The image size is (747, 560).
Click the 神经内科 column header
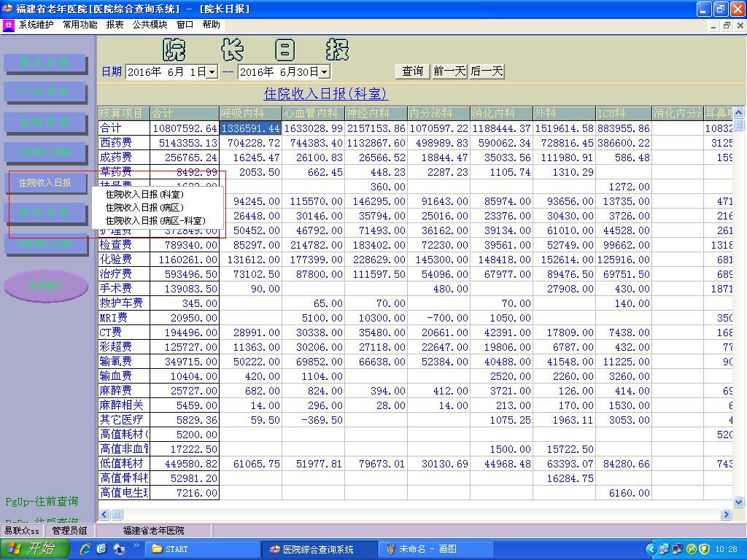[376, 113]
